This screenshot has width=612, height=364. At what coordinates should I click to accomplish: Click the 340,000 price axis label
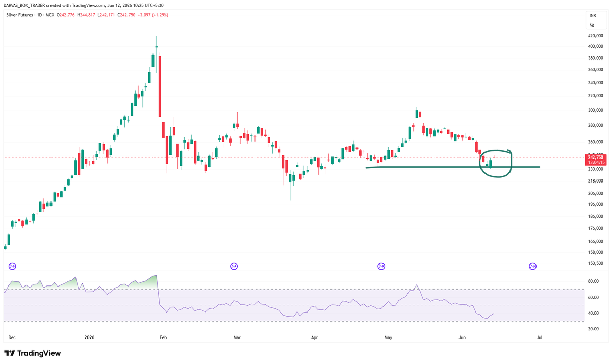pyautogui.click(x=596, y=82)
